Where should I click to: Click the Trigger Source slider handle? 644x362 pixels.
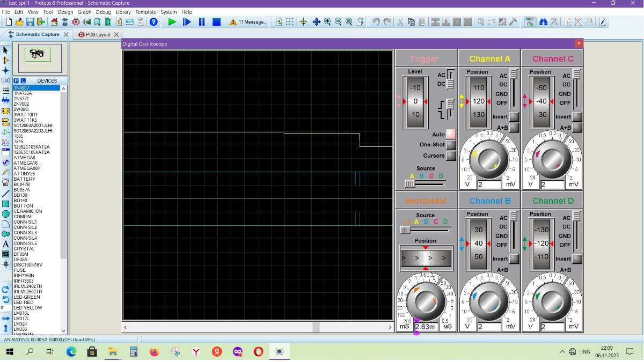[x=410, y=184]
